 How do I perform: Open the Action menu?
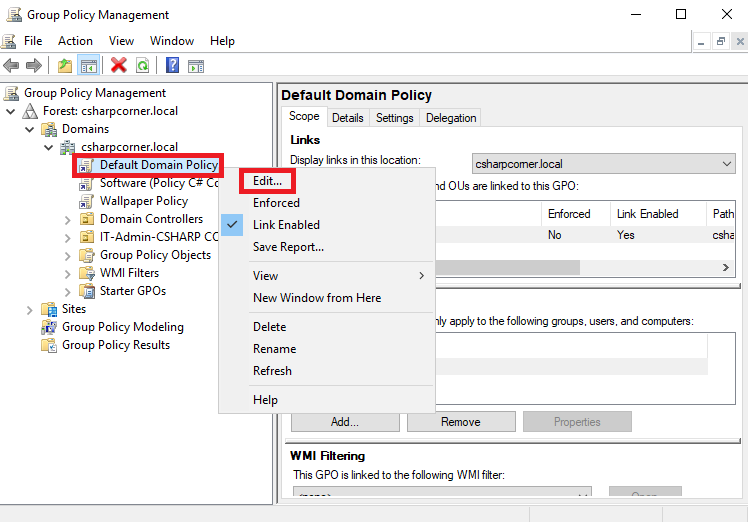tap(75, 41)
